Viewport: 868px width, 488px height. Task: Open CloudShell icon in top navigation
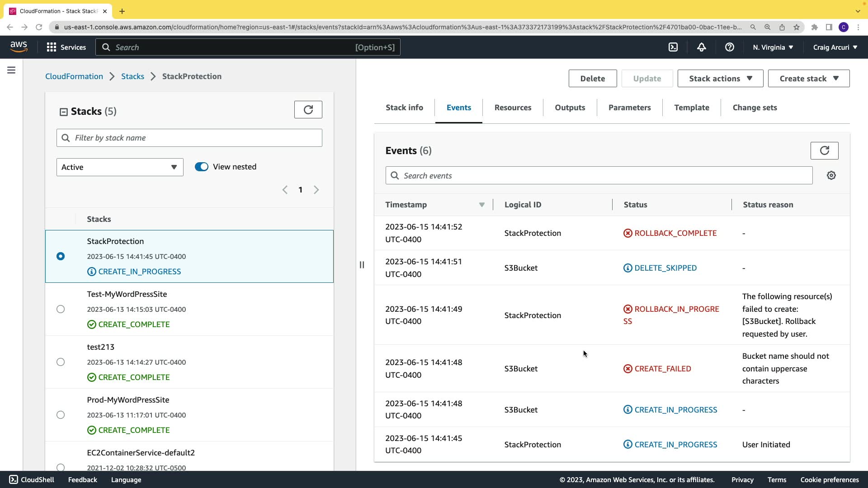coord(673,47)
